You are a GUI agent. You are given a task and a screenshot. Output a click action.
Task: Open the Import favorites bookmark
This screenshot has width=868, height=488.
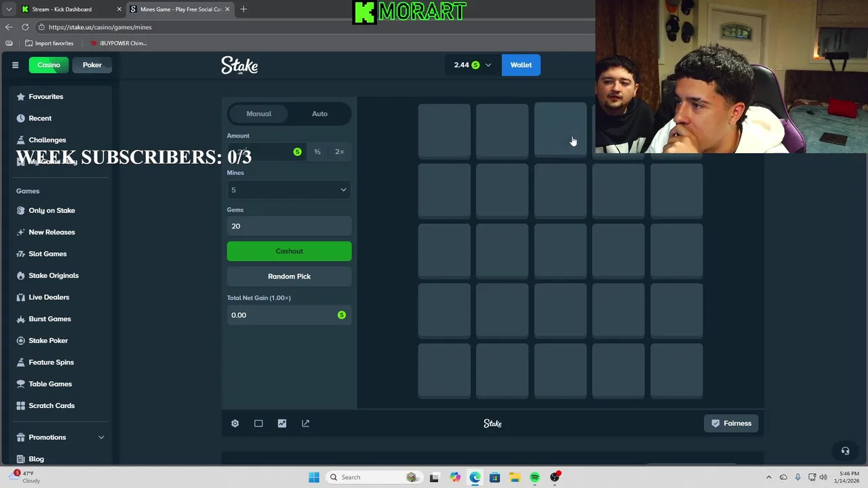click(x=49, y=43)
